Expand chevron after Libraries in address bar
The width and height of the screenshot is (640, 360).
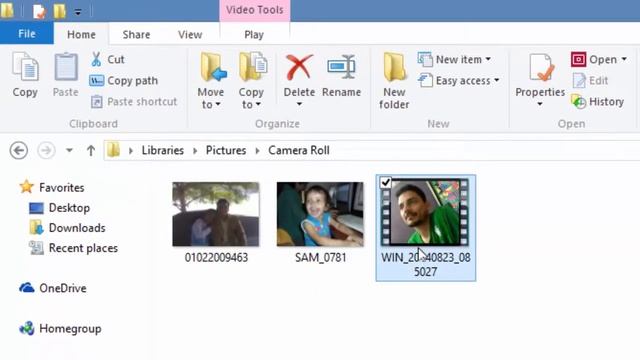point(195,151)
